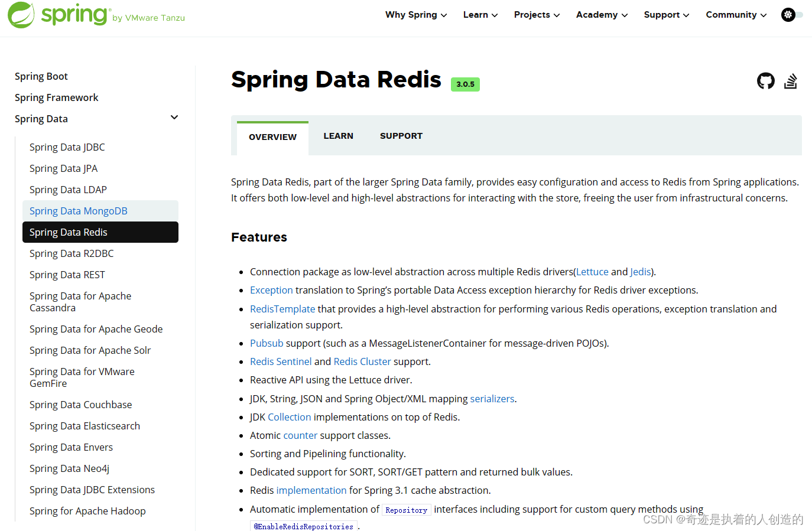The height and width of the screenshot is (531, 812).
Task: Expand the Why Spring menu
Action: [x=416, y=15]
